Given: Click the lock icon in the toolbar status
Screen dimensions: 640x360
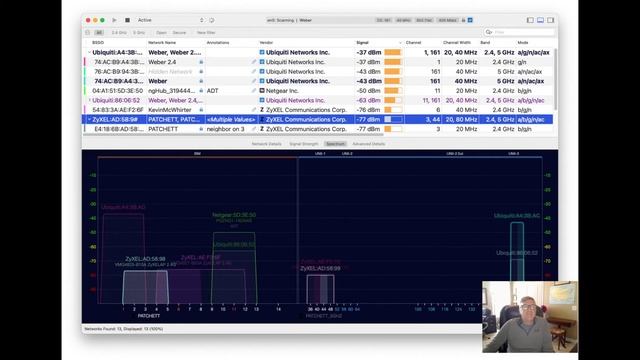Looking at the screenshot, I should point(464,20).
